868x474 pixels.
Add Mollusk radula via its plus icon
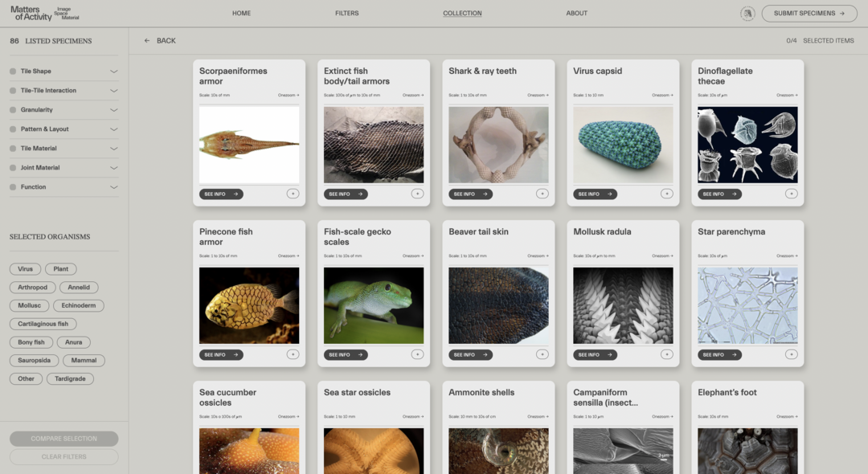[666, 354]
